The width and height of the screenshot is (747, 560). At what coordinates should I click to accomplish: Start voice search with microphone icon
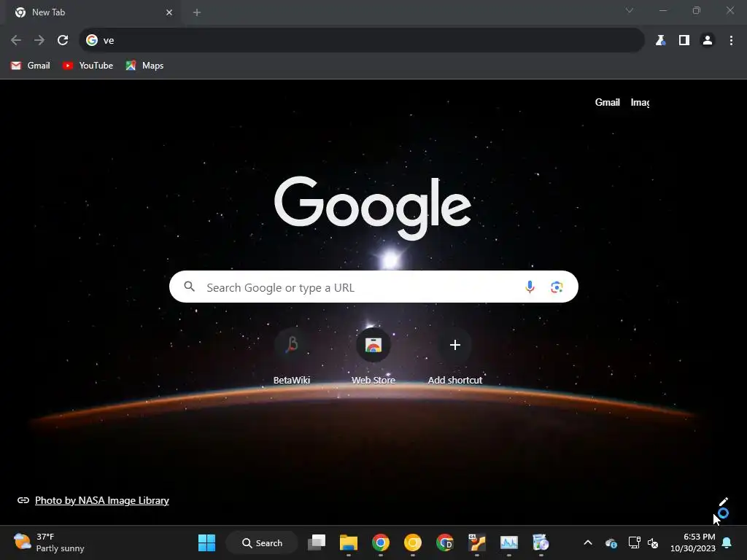coord(530,287)
